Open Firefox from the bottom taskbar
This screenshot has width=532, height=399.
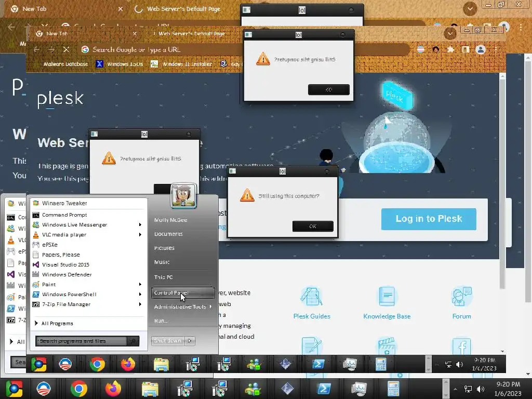pos(113,389)
